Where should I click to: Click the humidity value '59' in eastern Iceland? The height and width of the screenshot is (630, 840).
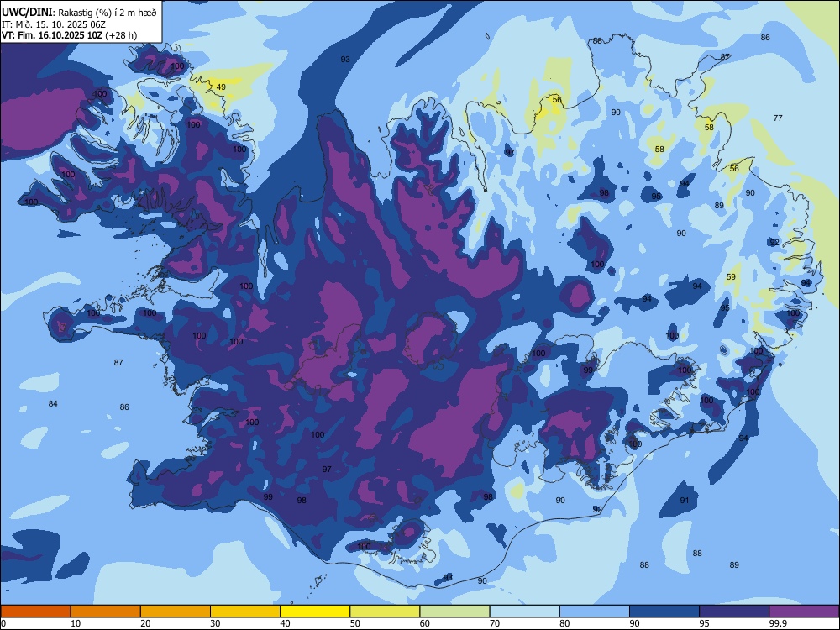(x=731, y=277)
